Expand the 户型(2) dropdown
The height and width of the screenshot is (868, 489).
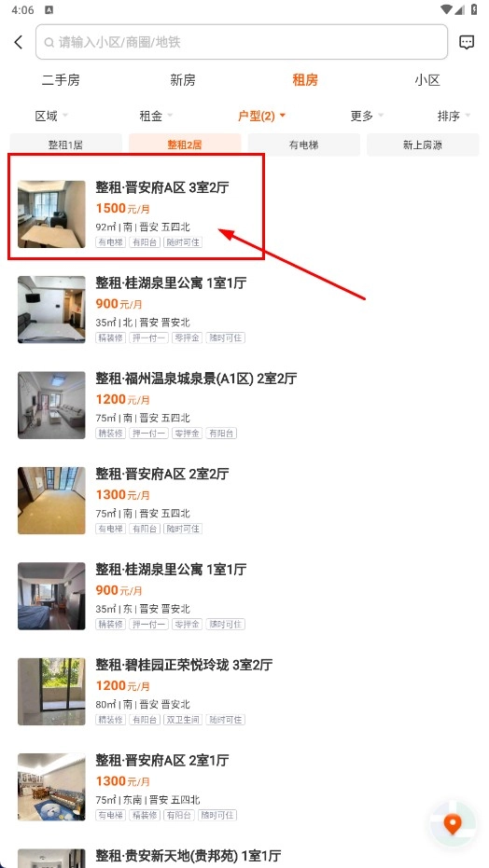[x=261, y=116]
